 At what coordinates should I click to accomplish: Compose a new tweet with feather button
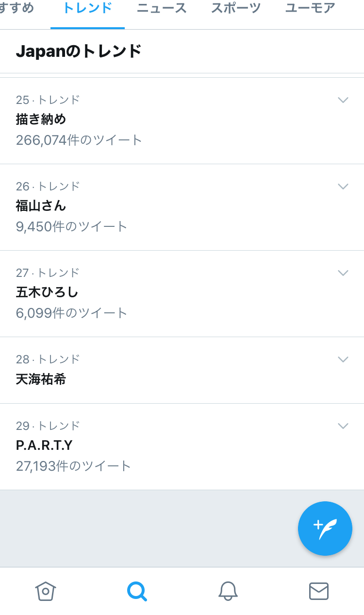click(325, 529)
